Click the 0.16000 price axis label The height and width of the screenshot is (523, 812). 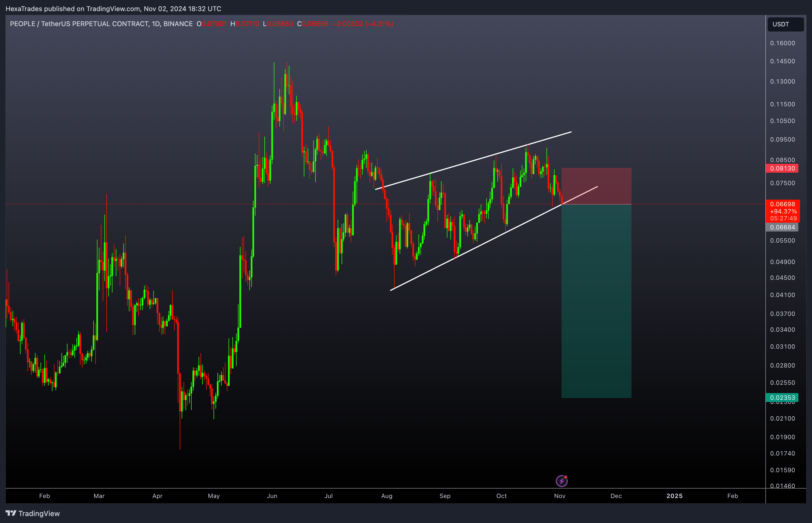point(783,43)
